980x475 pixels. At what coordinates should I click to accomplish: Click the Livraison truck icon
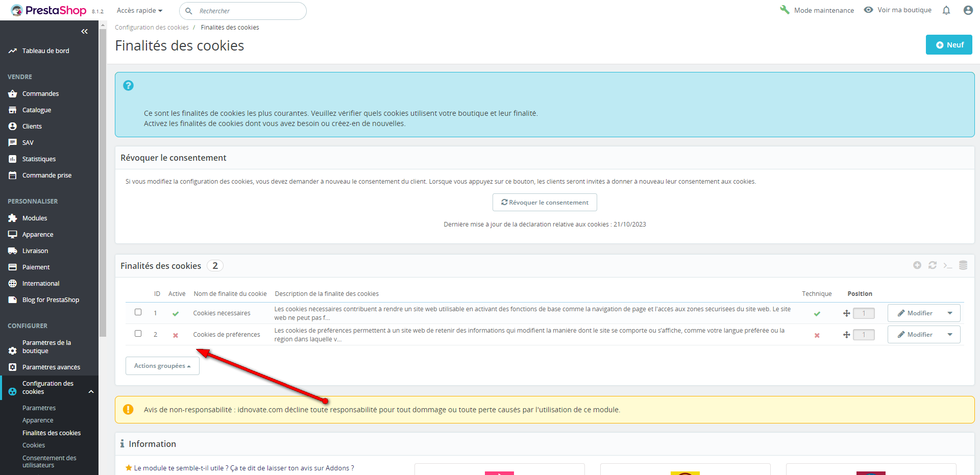click(x=13, y=251)
